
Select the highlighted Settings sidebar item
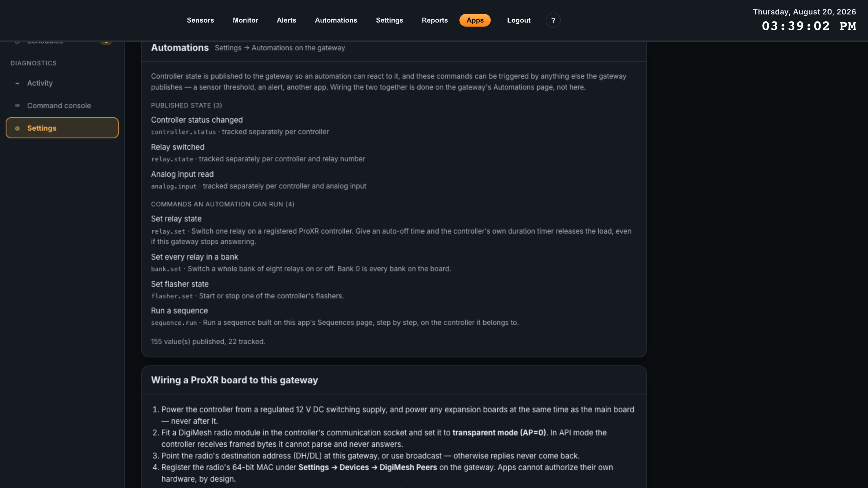[62, 128]
